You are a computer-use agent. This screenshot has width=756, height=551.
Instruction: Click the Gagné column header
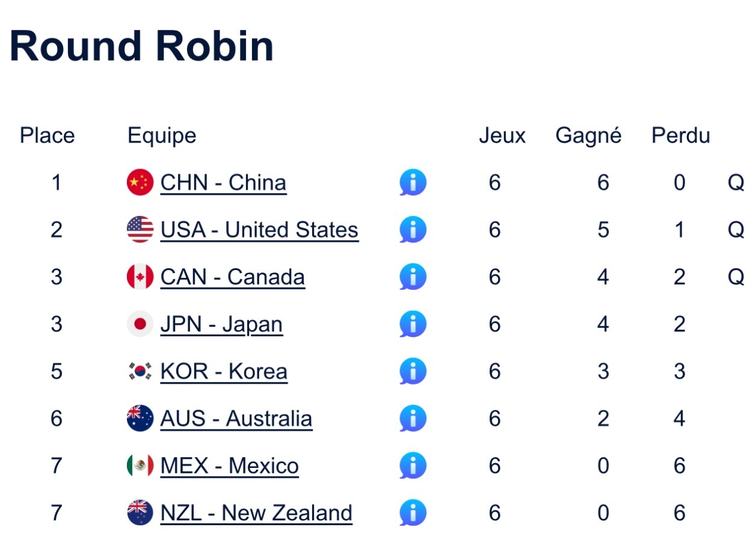588,137
